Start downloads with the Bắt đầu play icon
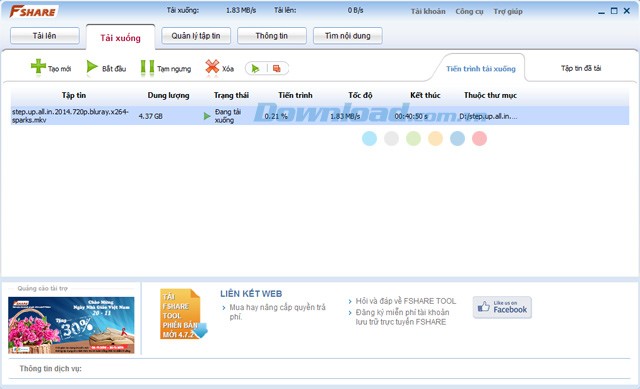 click(x=92, y=67)
